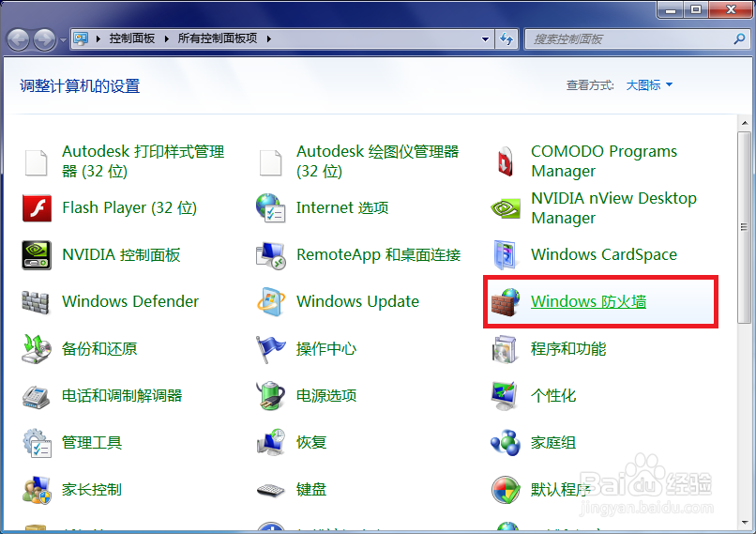
Task: Open 家庭组 spheres icon
Action: [506, 442]
